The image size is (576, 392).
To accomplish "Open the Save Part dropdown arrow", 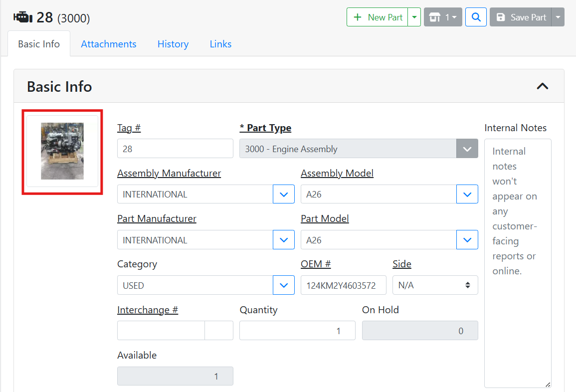I will pyautogui.click(x=558, y=17).
